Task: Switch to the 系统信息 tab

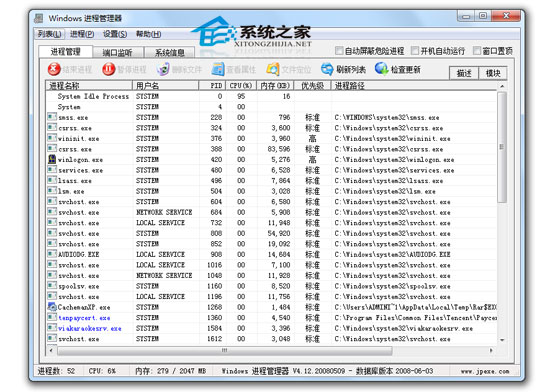Action: click(x=170, y=53)
